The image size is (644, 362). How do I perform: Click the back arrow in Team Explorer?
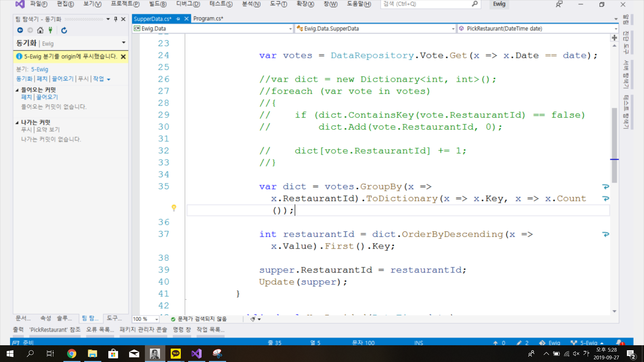coord(20,30)
